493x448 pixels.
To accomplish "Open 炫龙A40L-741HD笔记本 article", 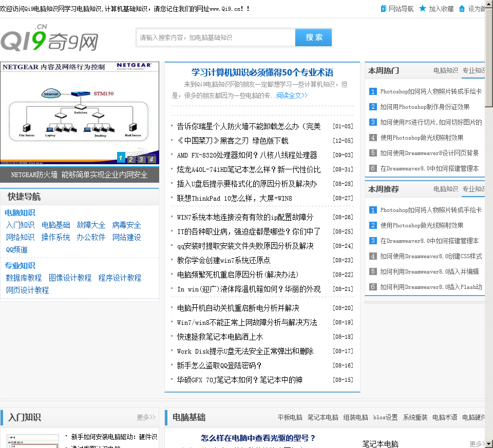I will point(249,170).
